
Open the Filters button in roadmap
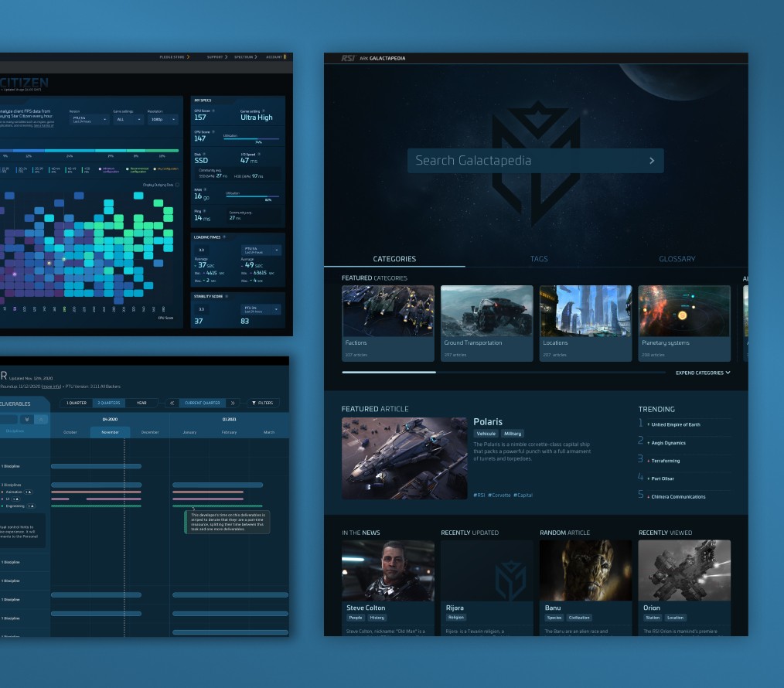coord(263,403)
